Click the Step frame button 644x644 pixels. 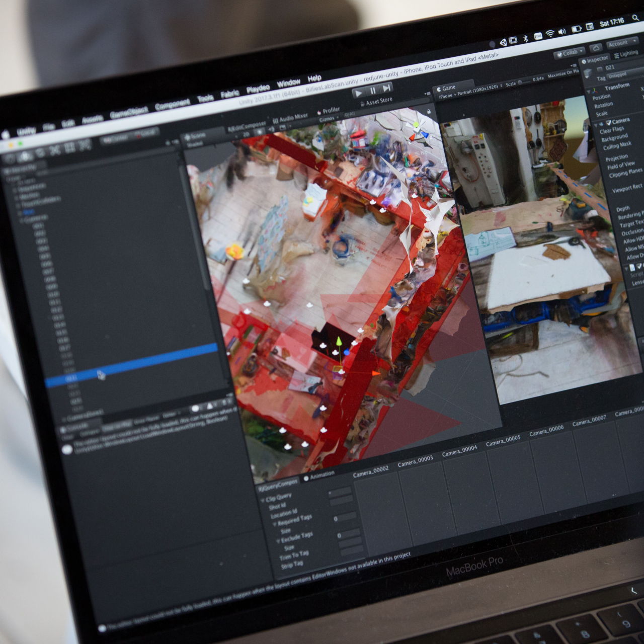coord(386,88)
